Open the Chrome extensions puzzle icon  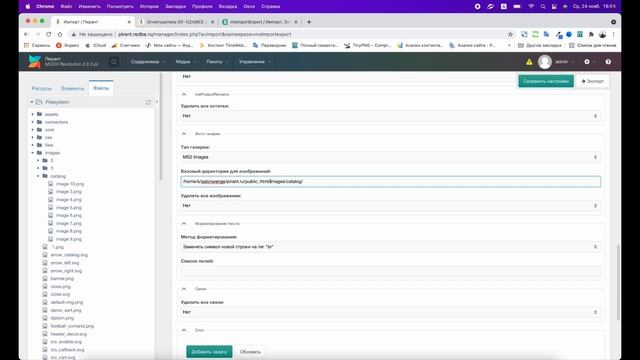tap(591, 34)
